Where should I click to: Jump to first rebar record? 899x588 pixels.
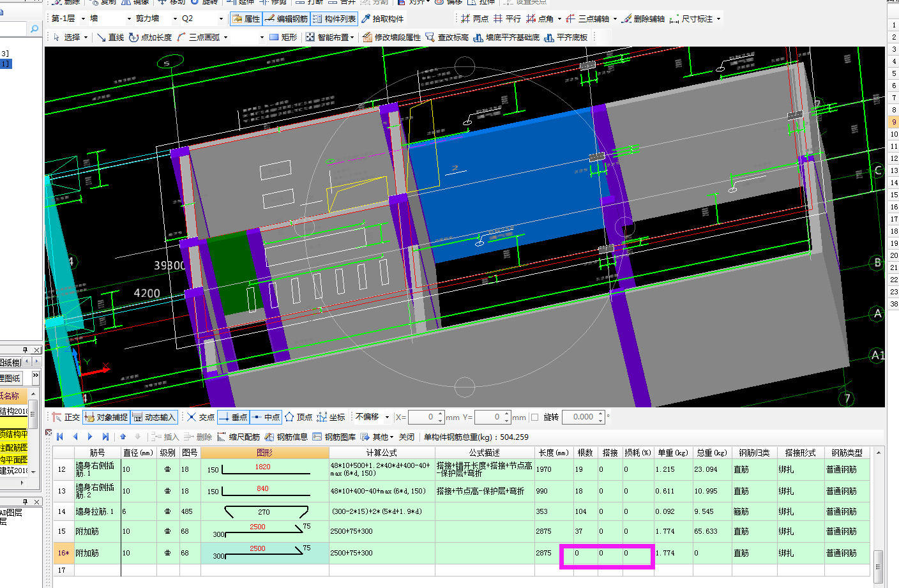click(x=60, y=437)
